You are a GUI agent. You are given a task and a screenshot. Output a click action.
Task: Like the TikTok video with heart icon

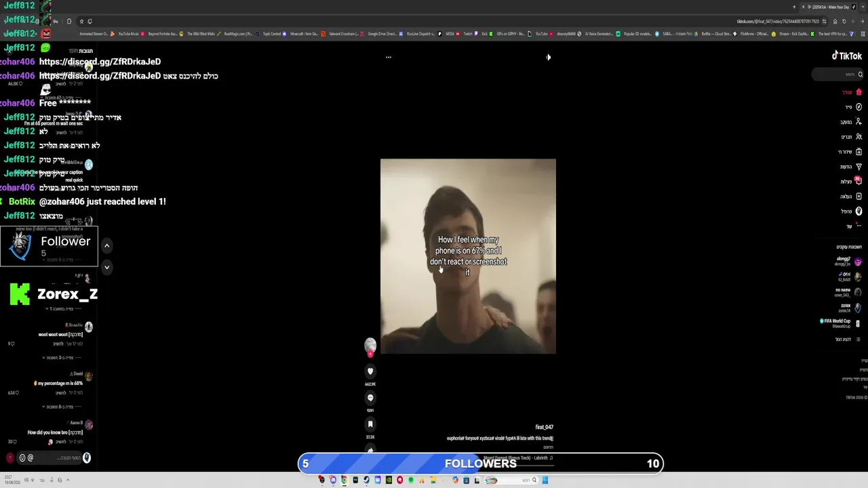370,371
